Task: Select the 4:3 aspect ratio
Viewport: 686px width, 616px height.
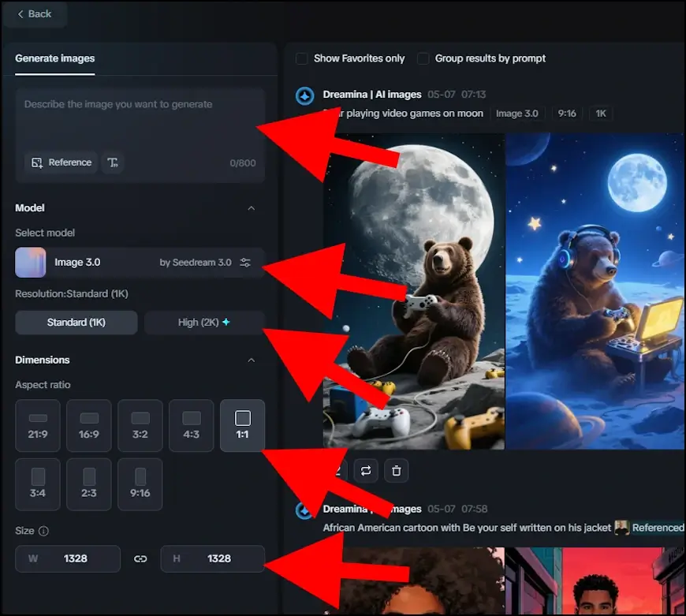Action: pyautogui.click(x=191, y=425)
